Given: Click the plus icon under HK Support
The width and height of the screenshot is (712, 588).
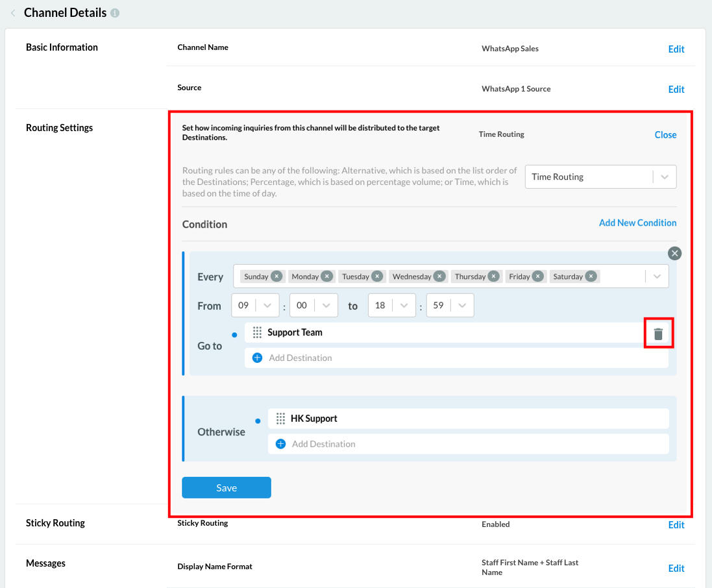Looking at the screenshot, I should point(280,444).
